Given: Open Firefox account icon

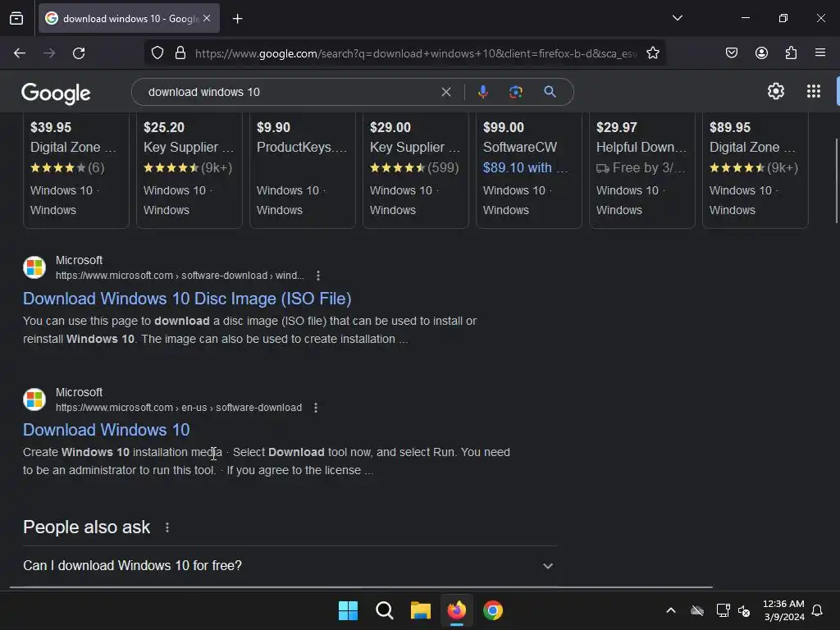Looking at the screenshot, I should [x=761, y=53].
